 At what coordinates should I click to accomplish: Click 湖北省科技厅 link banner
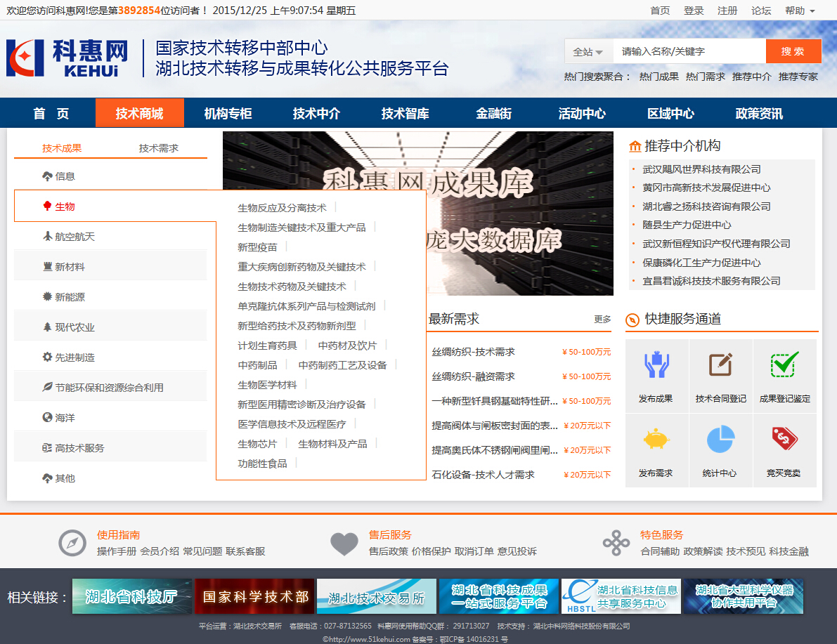tap(132, 596)
